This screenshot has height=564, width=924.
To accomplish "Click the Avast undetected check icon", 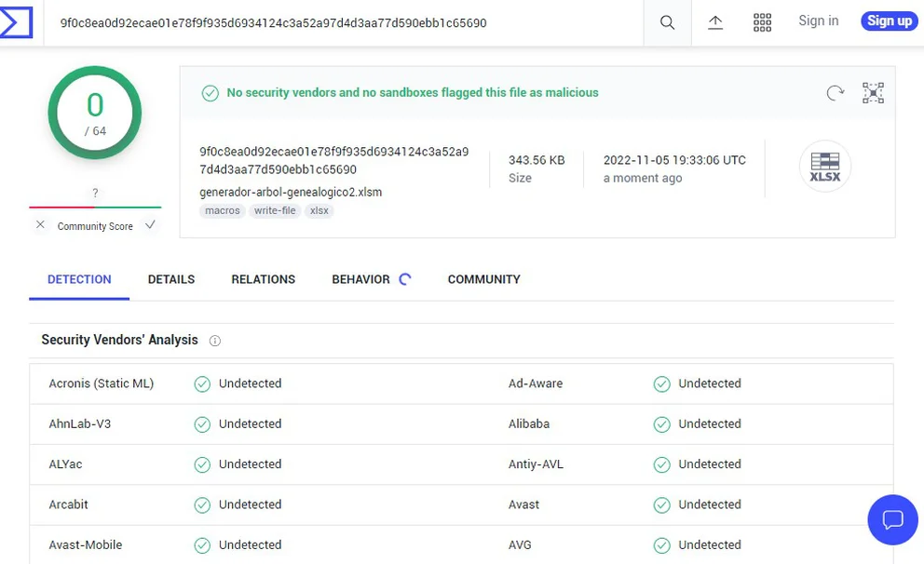I will click(x=661, y=505).
